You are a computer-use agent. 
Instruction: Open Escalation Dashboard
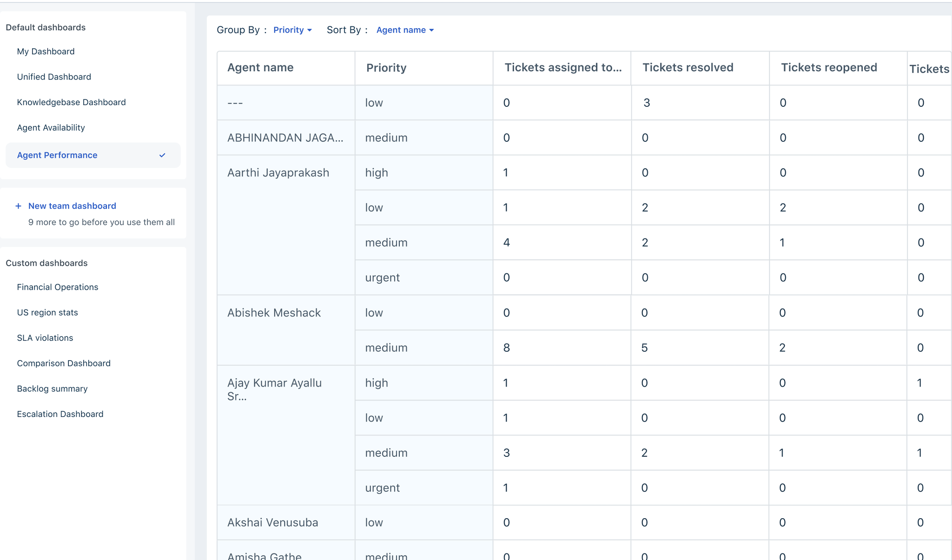[60, 414]
